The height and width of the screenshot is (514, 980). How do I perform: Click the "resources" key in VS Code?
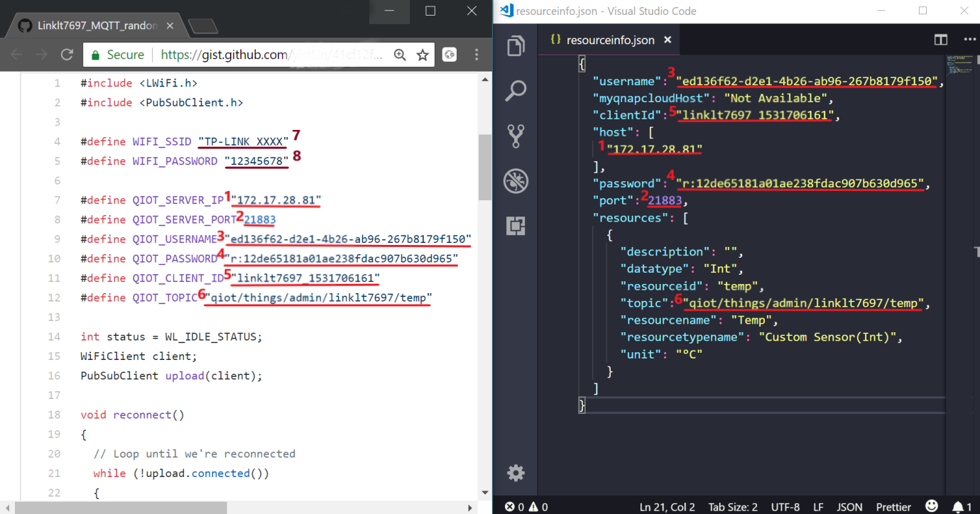631,217
